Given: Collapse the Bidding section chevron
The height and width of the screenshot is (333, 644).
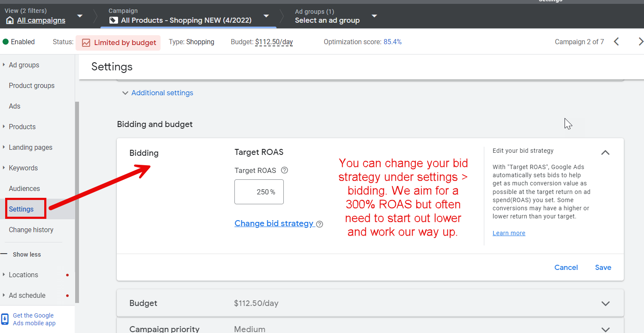Looking at the screenshot, I should [605, 152].
